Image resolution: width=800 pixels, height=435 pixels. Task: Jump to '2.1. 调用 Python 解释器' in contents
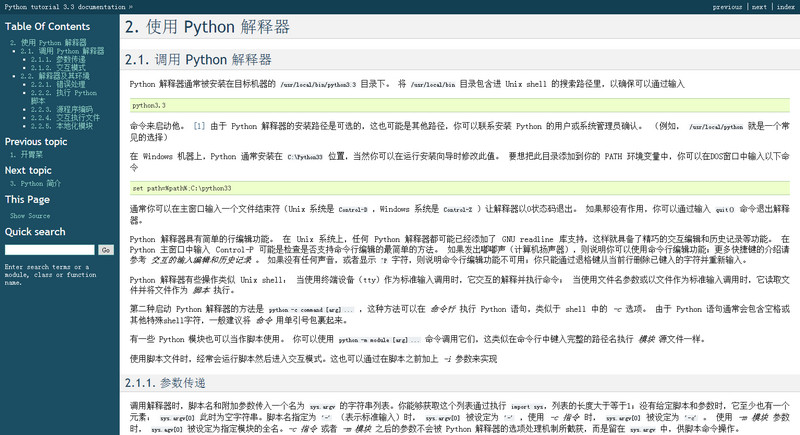pyautogui.click(x=62, y=51)
